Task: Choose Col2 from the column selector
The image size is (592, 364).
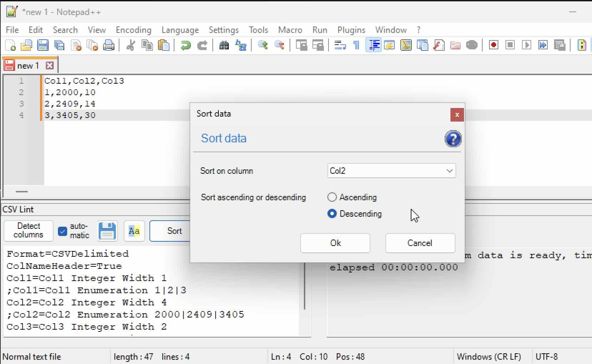Action: click(x=391, y=171)
